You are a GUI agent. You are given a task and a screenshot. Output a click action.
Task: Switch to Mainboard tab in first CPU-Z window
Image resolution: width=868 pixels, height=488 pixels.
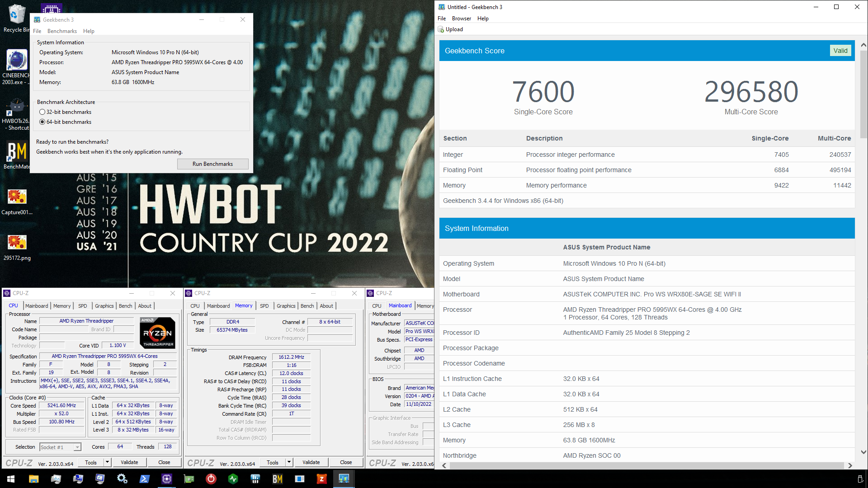click(x=37, y=306)
